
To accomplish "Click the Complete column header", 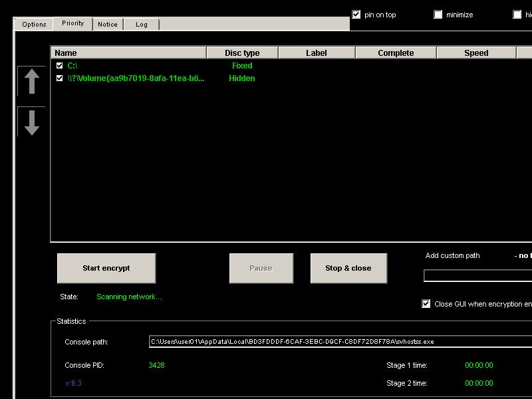I will coord(396,53).
